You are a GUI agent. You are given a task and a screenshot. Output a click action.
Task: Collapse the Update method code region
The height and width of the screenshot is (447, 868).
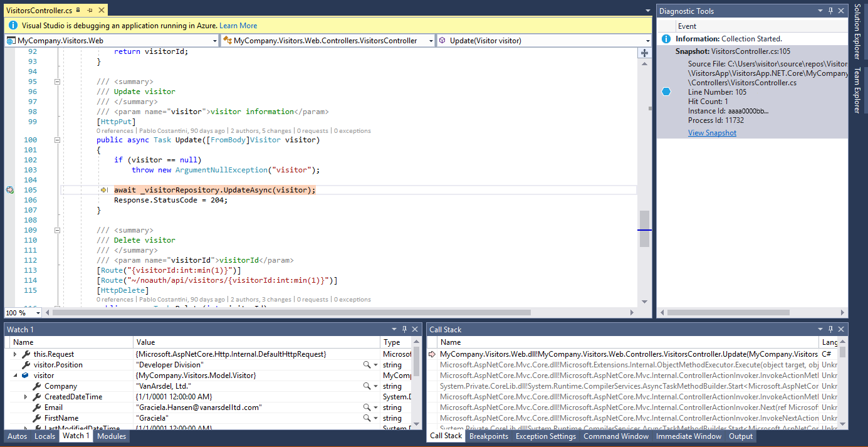57,140
